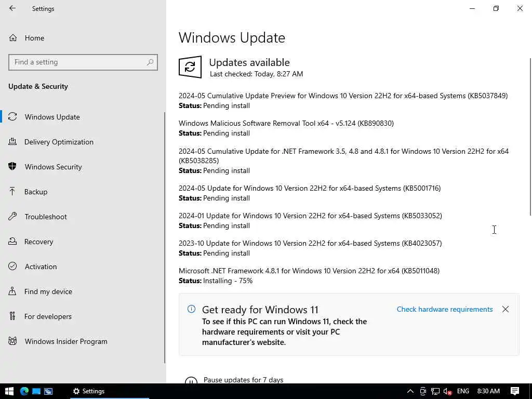Click the muted speaker volume icon
The width and height of the screenshot is (532, 399).
[x=447, y=392]
